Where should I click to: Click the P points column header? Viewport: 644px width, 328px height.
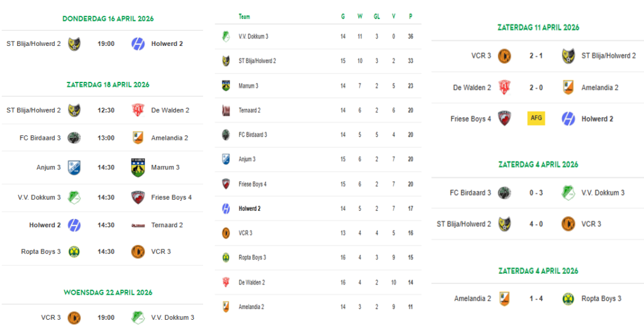tap(410, 17)
